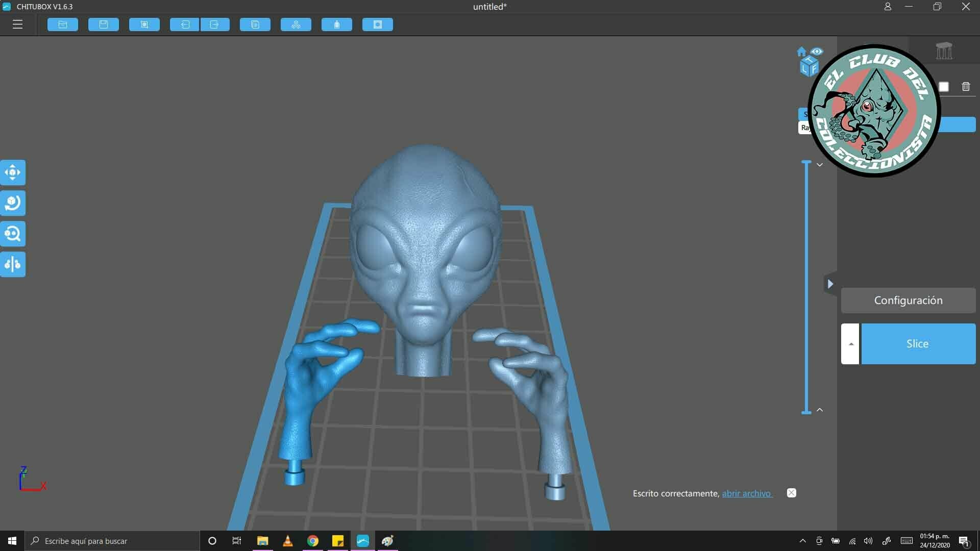Tick the white select-all checkbox
980x551 pixels.
[944, 87]
